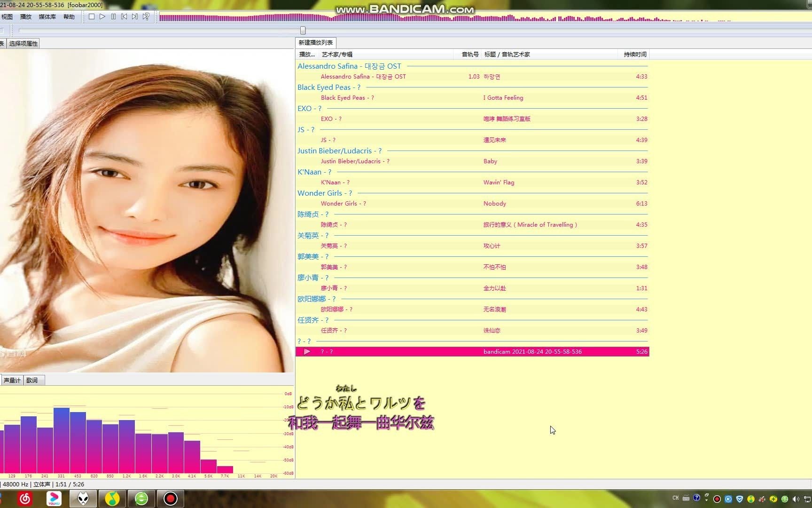Click the seekbar slider thumb
Screen dimensions: 812x508
click(x=303, y=30)
